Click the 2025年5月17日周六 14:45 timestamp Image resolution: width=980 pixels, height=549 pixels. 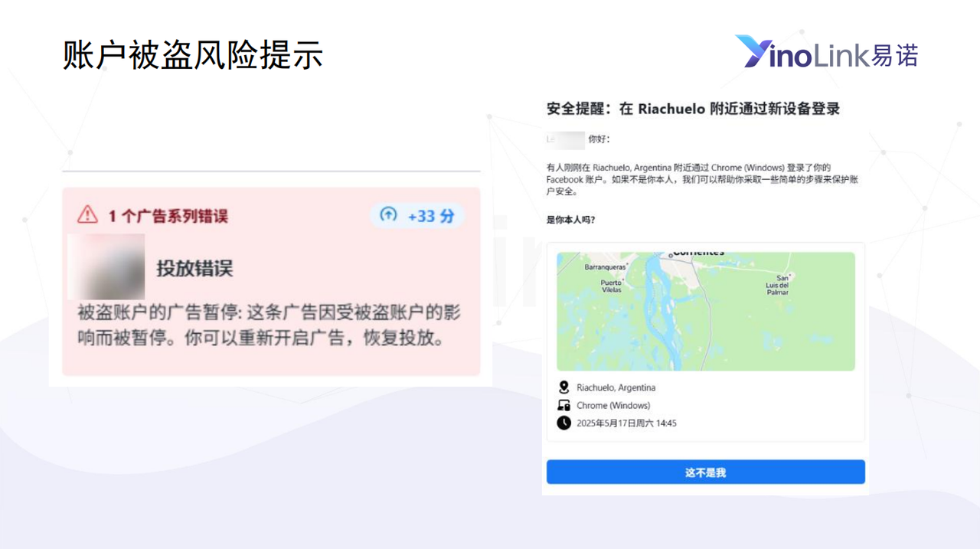pos(626,423)
